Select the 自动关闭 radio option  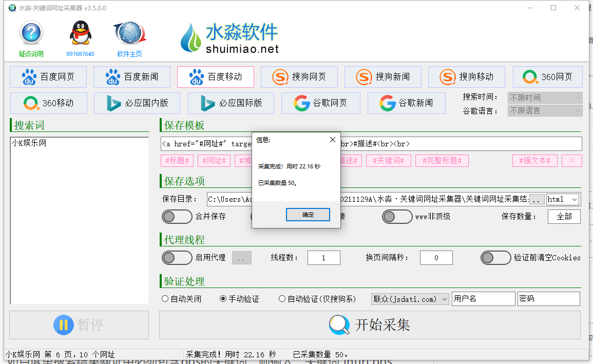[x=165, y=299]
